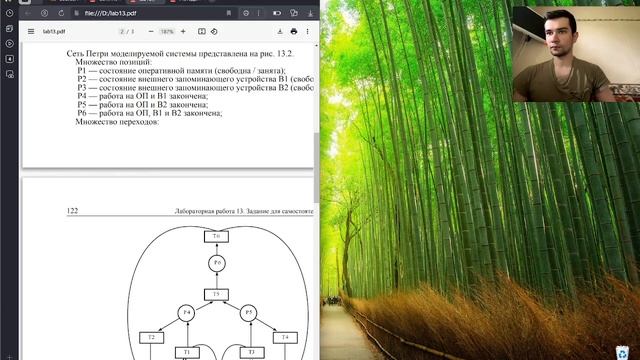This screenshot has width=640, height=360.
Task: Select the active third browser tab
Action: point(144,2)
